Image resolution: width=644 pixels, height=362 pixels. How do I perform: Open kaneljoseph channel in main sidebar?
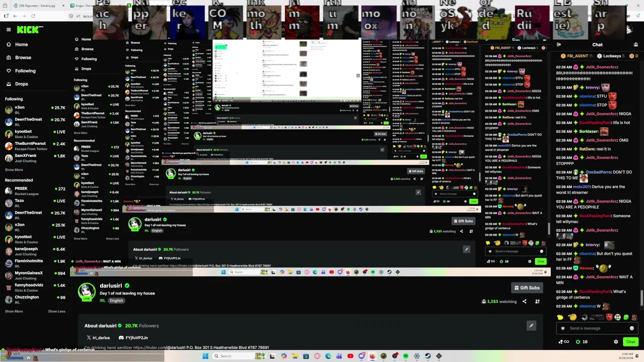coord(34,251)
